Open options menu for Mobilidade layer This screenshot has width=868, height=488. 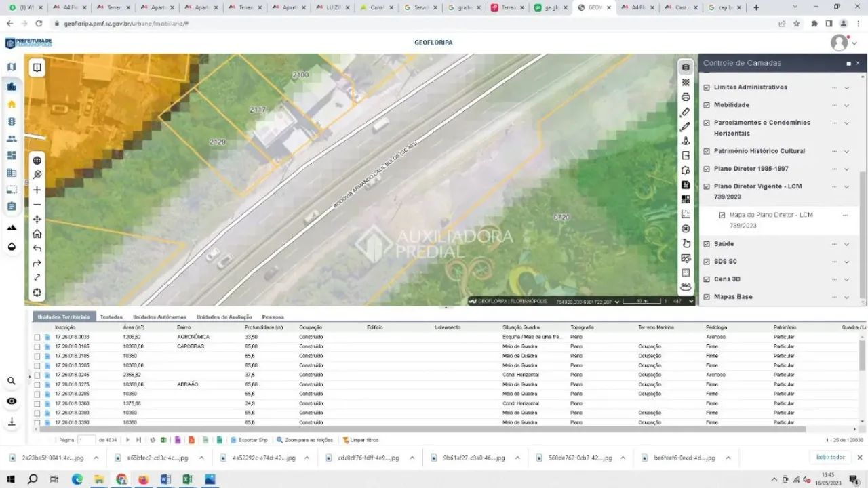[835, 105]
